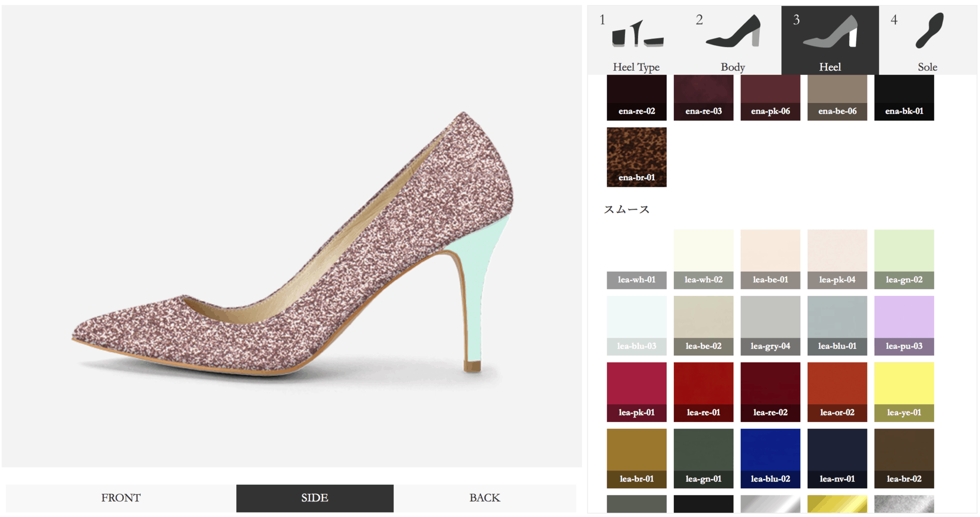
Task: Choose the mustard lea-br-01 swatch
Action: click(x=636, y=458)
